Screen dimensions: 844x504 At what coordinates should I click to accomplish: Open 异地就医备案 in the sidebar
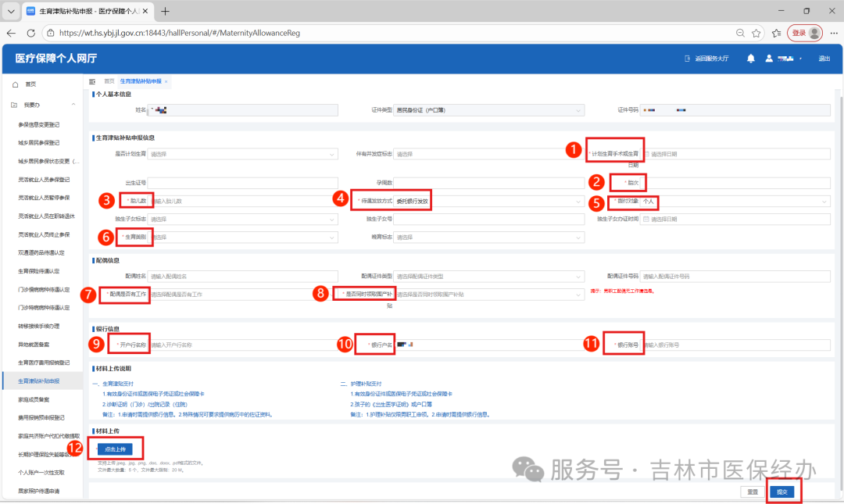[x=34, y=344]
